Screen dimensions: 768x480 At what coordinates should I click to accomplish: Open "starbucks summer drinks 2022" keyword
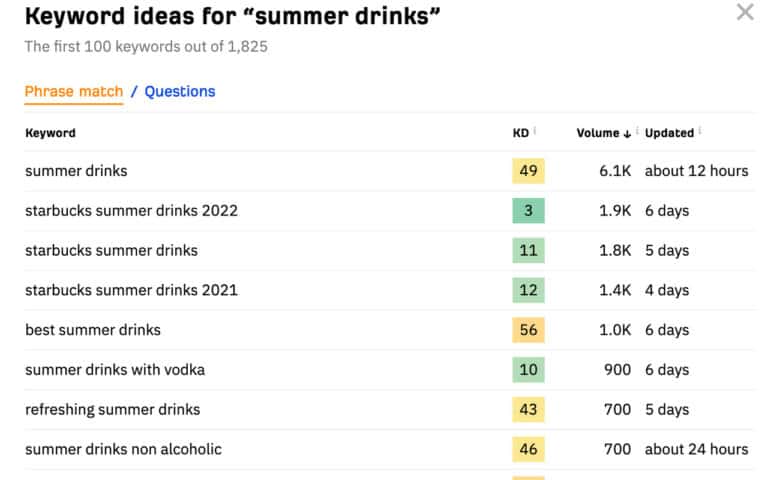tap(131, 211)
